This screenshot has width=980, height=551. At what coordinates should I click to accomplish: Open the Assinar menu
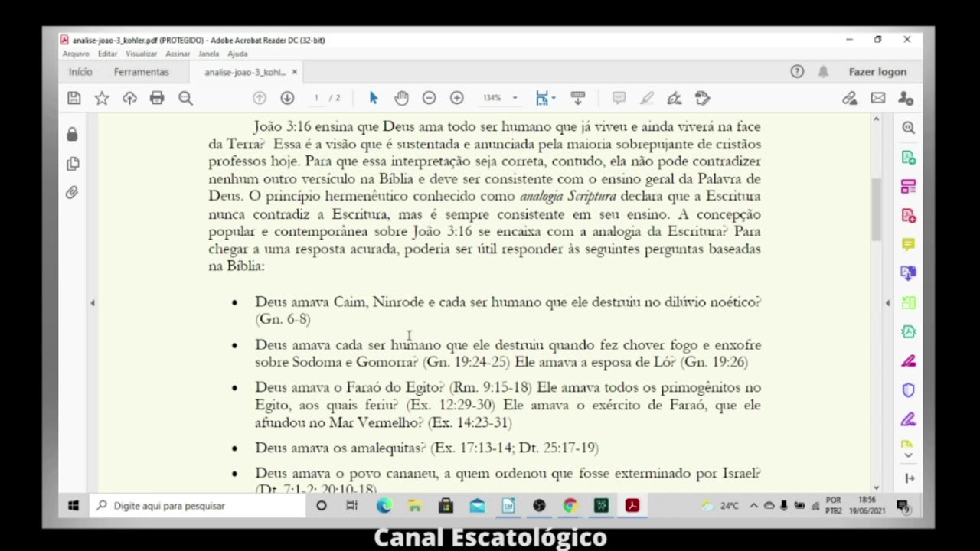(178, 54)
